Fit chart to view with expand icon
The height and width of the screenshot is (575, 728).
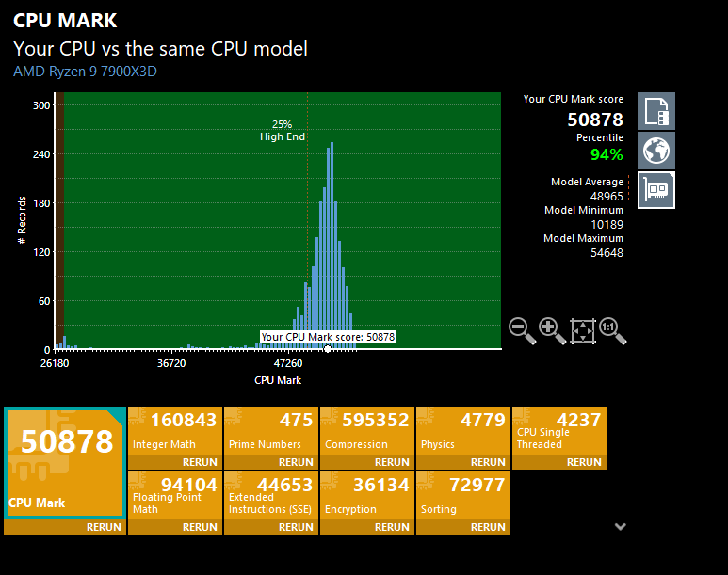(x=583, y=331)
